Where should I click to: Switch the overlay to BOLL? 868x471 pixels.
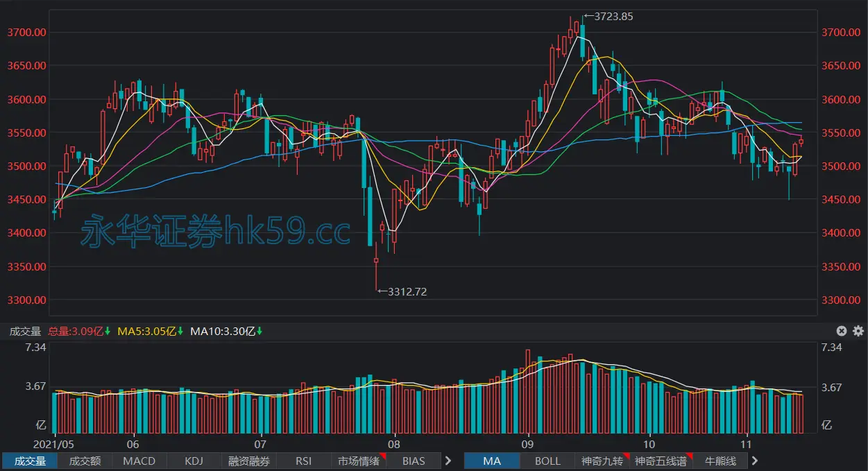[547, 461]
